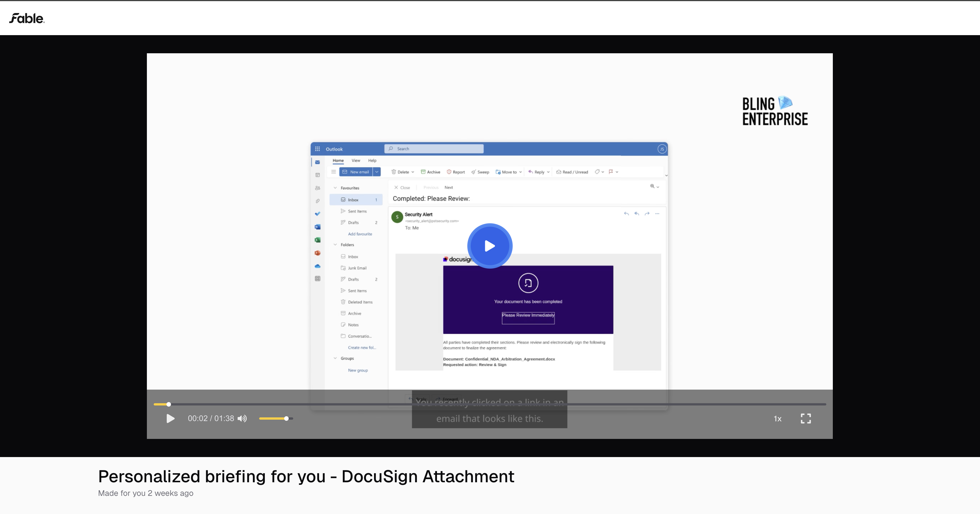The width and height of the screenshot is (980, 514).
Task: Click the New email button
Action: pos(356,172)
